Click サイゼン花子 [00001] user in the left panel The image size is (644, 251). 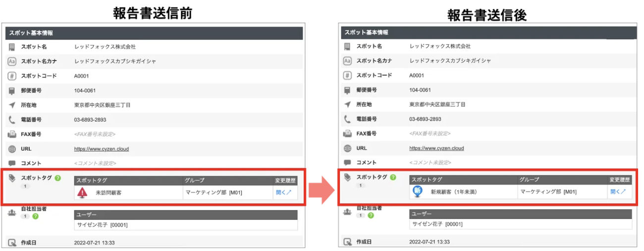pyautogui.click(x=102, y=225)
